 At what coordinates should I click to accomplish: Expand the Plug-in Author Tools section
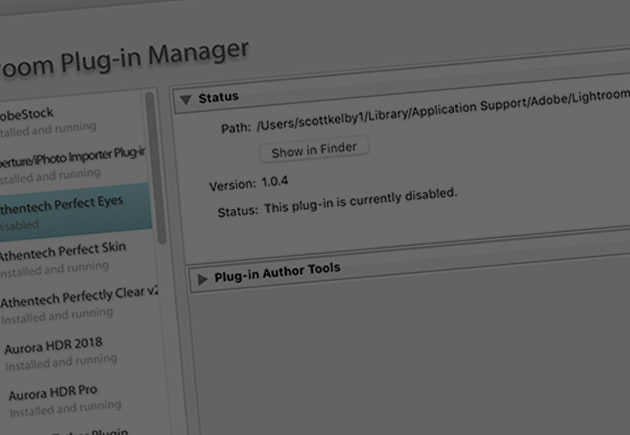tap(202, 279)
